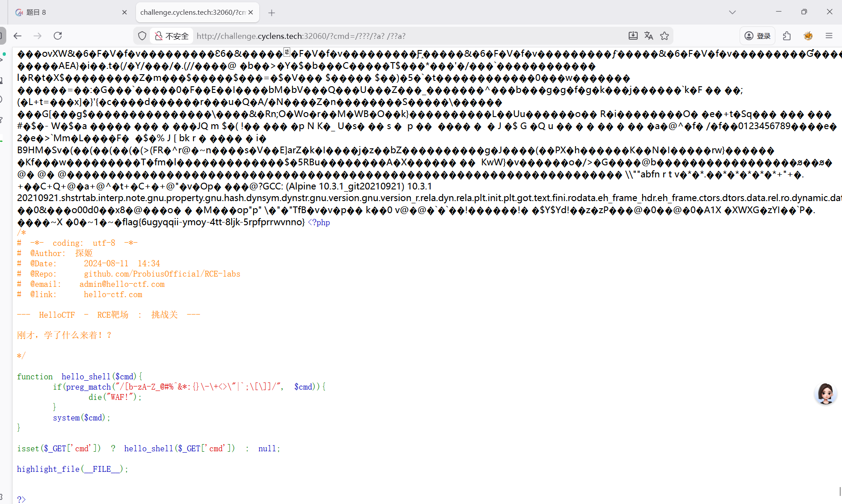
Task: Click the floating assistant avatar
Action: pos(825,394)
